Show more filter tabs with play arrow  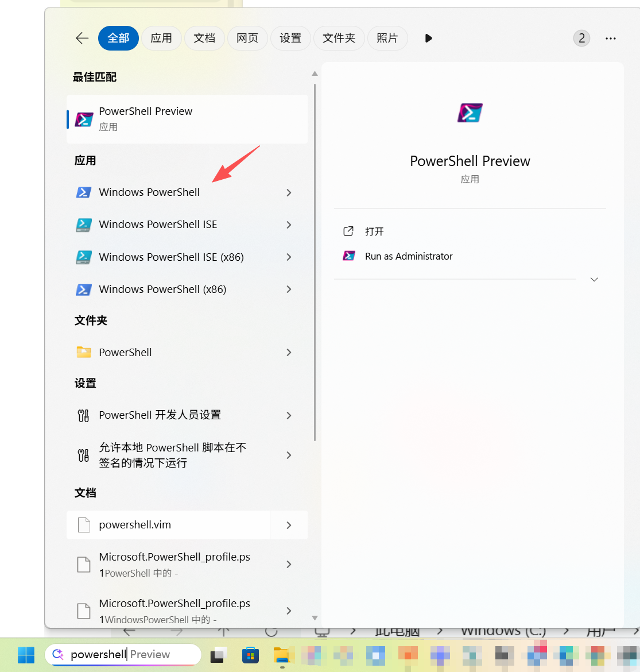pyautogui.click(x=428, y=38)
